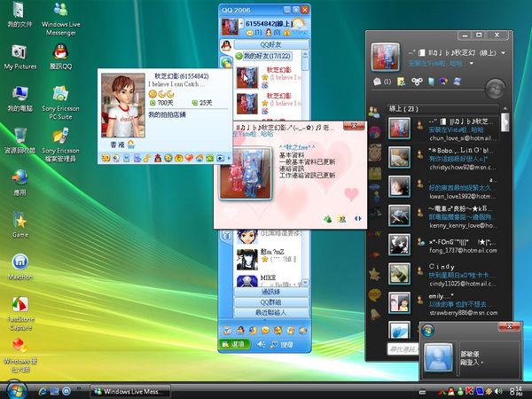
Task: Click the two-people contacts tab icon in Messenger
Action: point(374,112)
